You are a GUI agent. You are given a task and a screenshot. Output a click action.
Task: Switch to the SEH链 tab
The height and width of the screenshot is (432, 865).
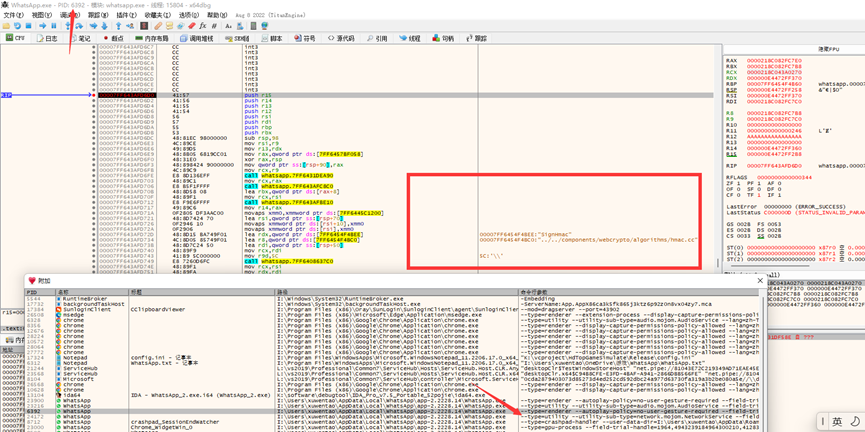pyautogui.click(x=237, y=38)
